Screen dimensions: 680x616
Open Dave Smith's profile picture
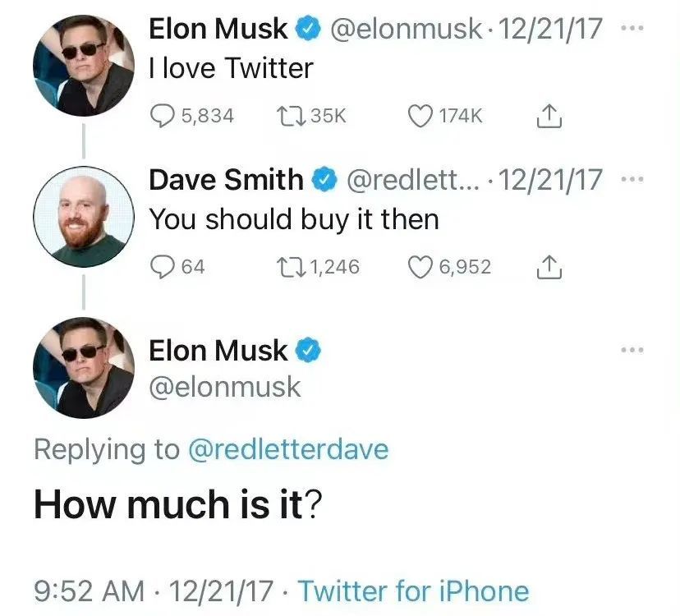(84, 217)
